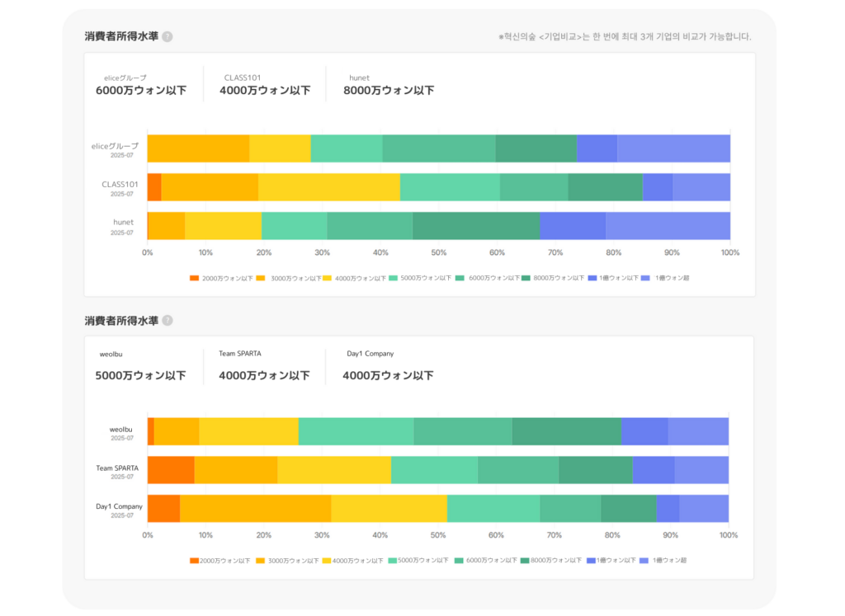Click the eliceグループ bar's rightmost light-blue segment

673,148
